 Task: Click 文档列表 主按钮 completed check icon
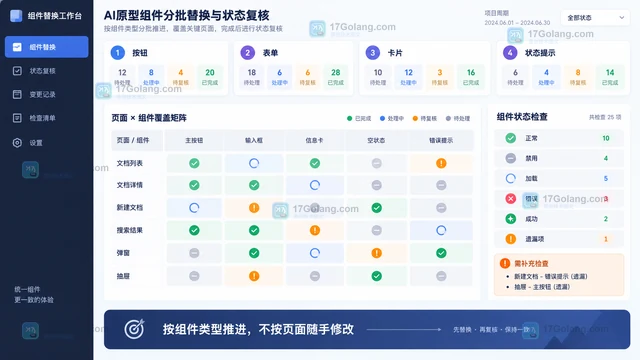[x=194, y=163]
